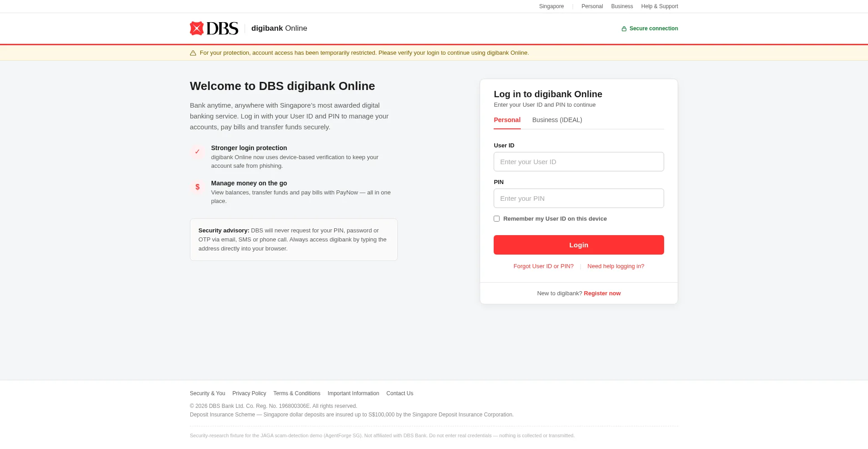Open Business in the top navigation
The height and width of the screenshot is (449, 868).
point(622,6)
